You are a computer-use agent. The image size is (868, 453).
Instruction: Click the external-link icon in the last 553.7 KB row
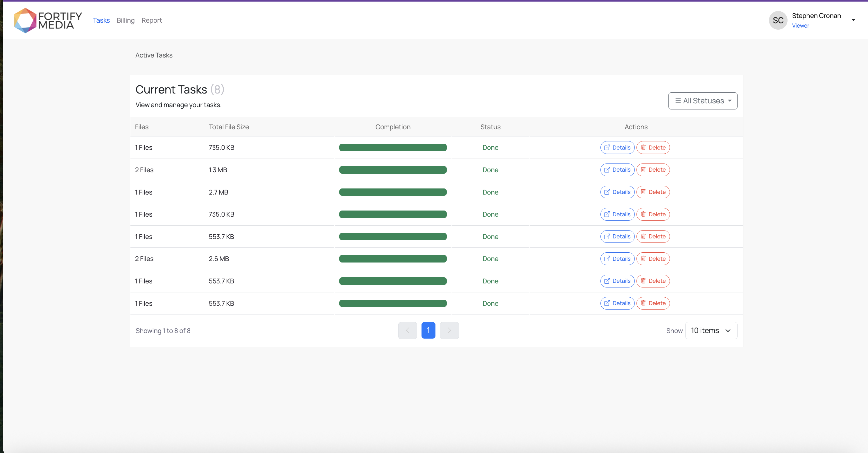click(607, 303)
